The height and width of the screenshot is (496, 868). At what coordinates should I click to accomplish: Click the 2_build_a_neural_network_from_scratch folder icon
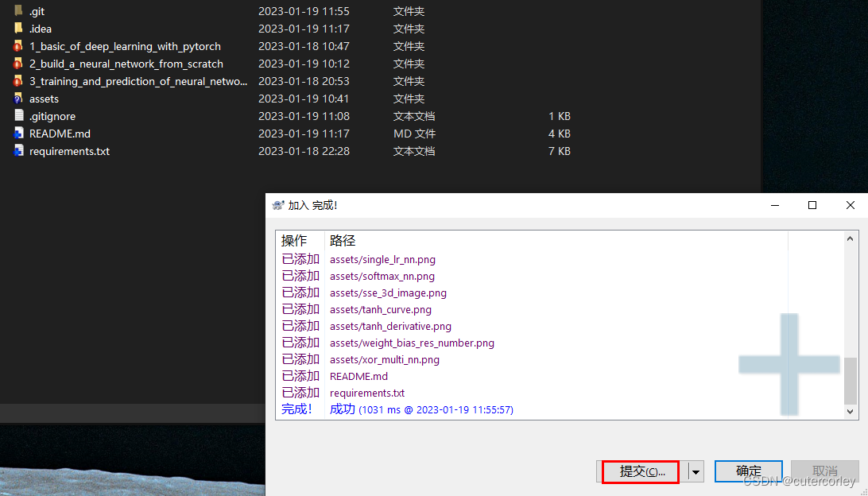tap(18, 64)
